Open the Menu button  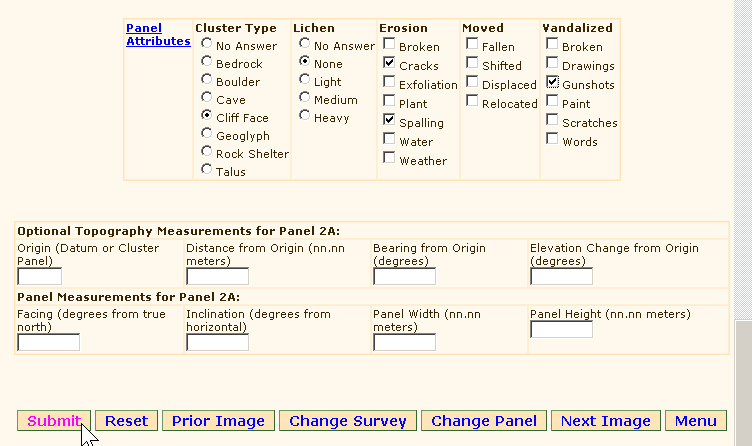click(695, 421)
